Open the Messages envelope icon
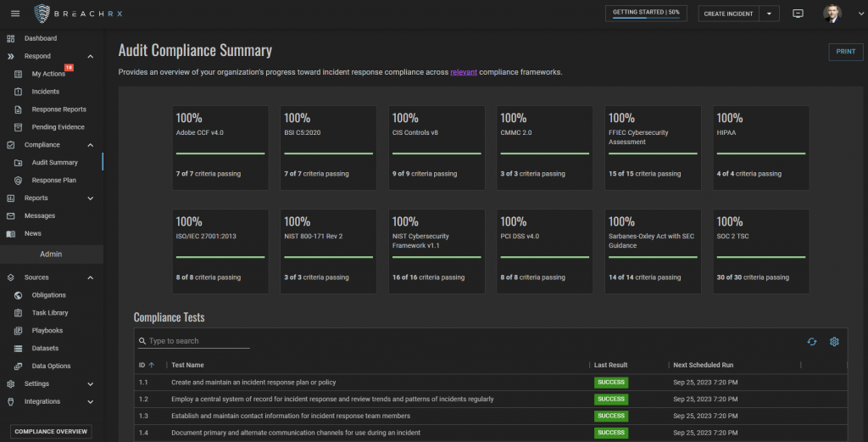The width and height of the screenshot is (868, 442). coord(10,215)
